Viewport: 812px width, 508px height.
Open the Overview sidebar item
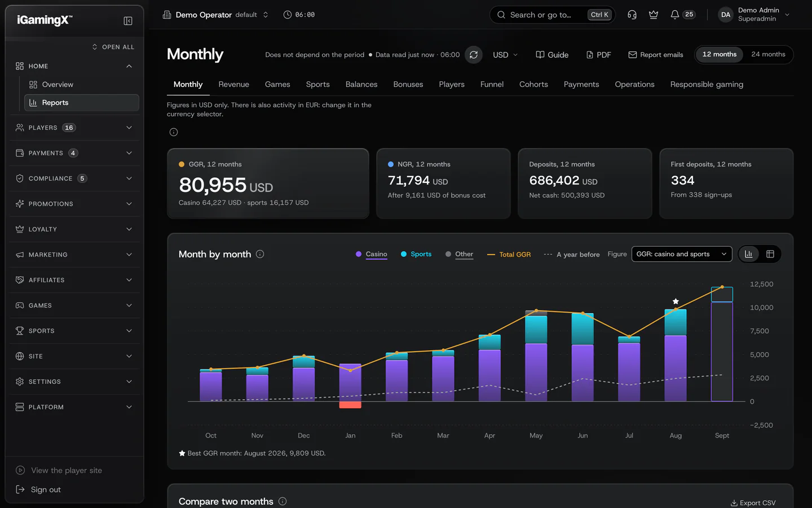pyautogui.click(x=82, y=85)
